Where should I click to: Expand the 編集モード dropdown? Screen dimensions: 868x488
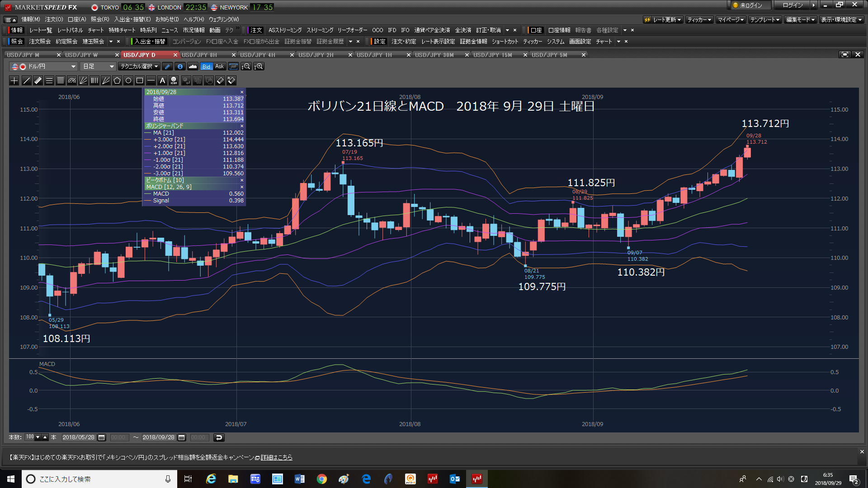pyautogui.click(x=800, y=20)
